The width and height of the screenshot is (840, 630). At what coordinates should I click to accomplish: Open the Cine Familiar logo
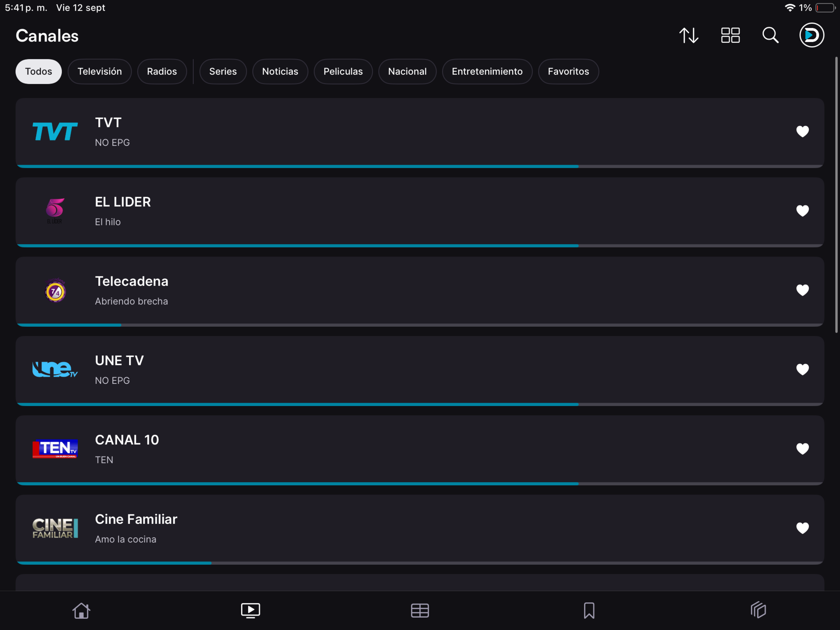tap(55, 528)
